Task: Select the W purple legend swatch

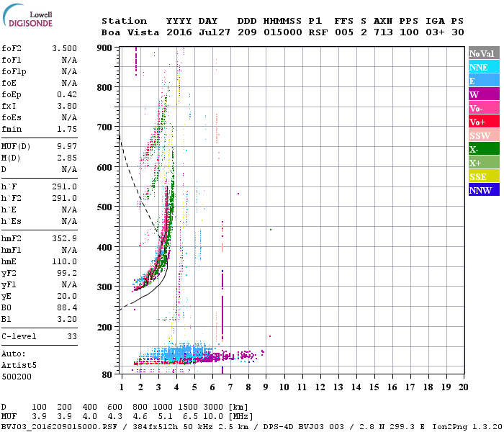Action: tap(484, 94)
